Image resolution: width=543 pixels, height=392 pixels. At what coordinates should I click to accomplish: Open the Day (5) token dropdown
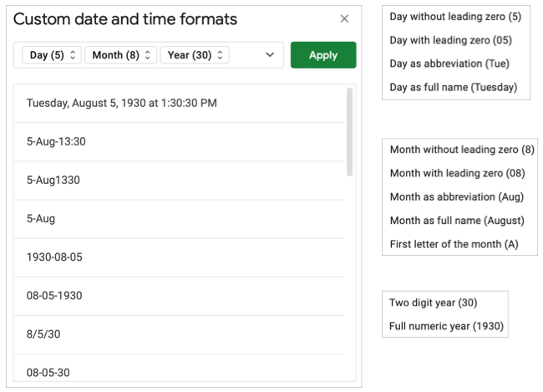53,55
